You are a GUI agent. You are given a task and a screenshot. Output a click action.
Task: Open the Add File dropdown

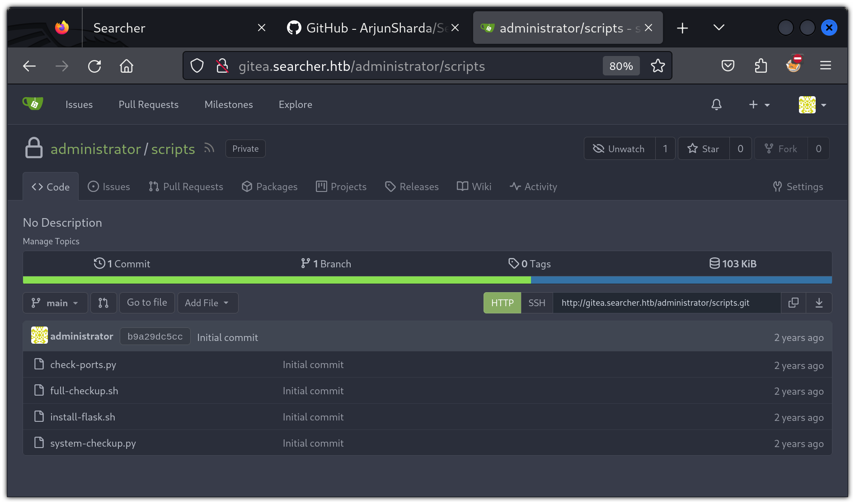tap(207, 303)
